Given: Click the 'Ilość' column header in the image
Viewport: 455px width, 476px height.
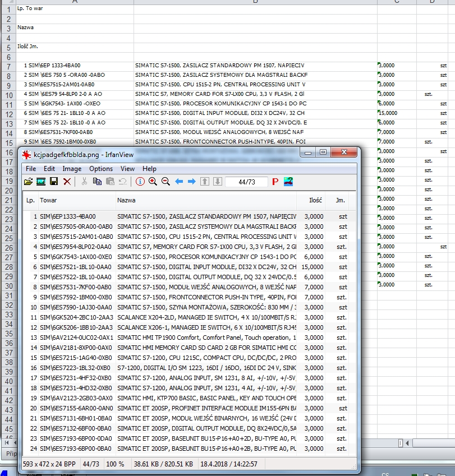Looking at the screenshot, I should click(311, 200).
